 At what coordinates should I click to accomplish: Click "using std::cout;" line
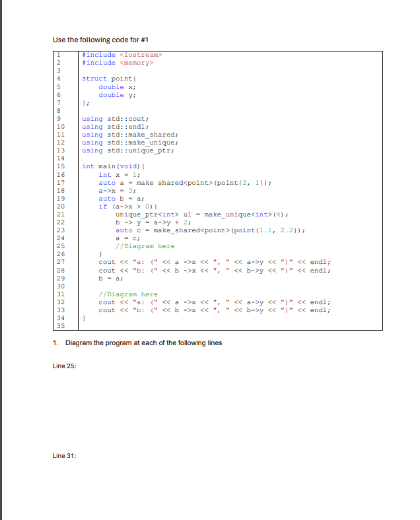click(116, 119)
